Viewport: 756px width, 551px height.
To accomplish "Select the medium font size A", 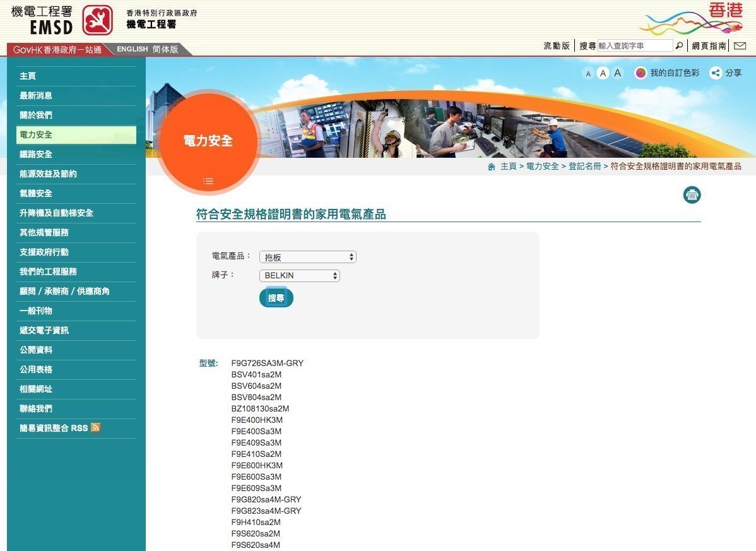I will pos(603,73).
